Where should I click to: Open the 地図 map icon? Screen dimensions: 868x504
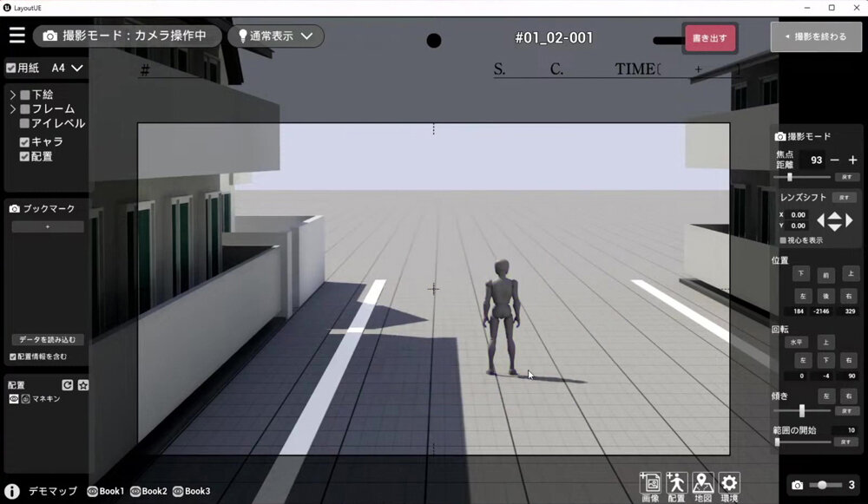click(x=703, y=487)
